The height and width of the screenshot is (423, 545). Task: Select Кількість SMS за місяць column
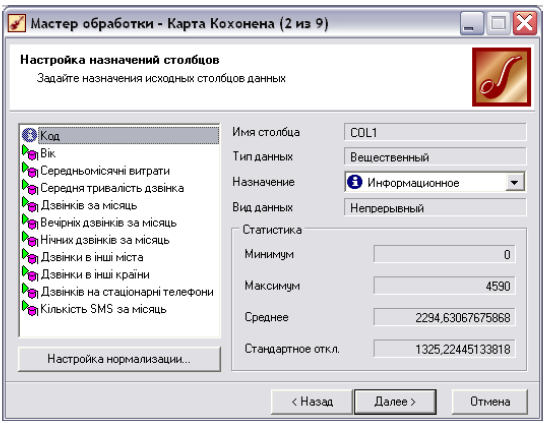(103, 309)
